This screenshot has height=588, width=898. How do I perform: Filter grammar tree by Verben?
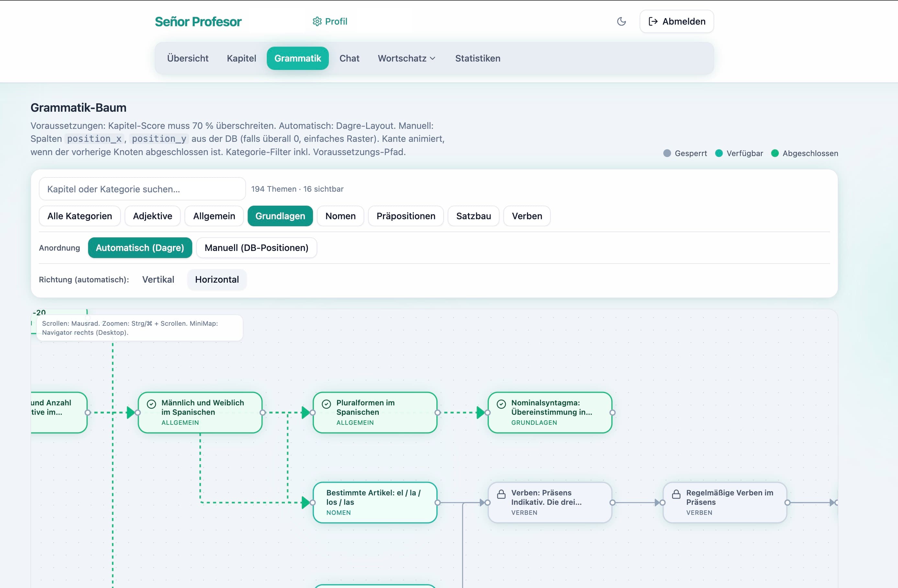(527, 216)
